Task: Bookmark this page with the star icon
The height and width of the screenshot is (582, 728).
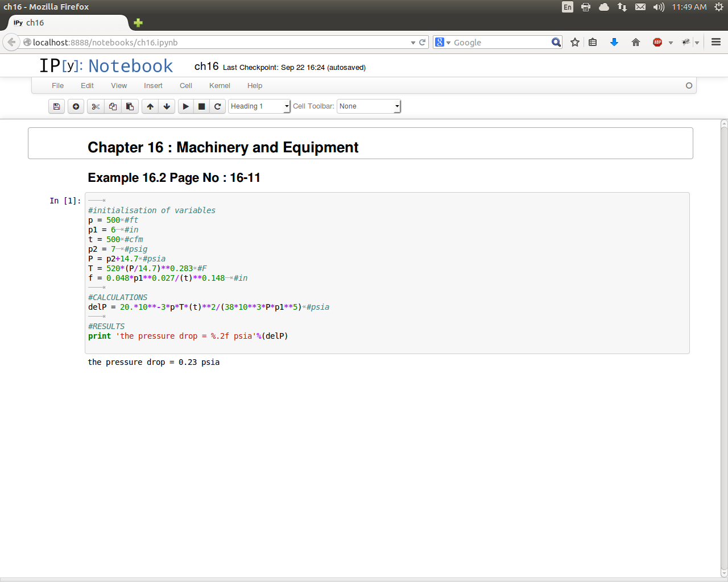Action: click(x=575, y=43)
